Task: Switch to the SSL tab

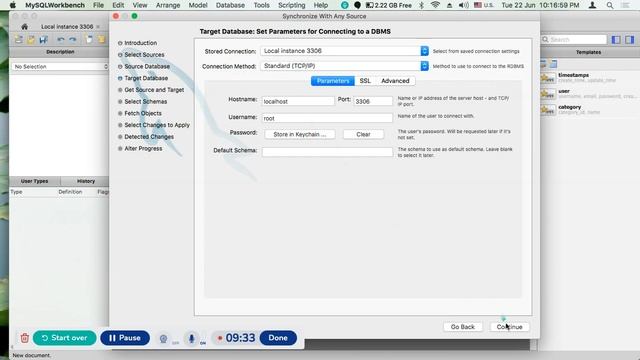Action: 365,81
